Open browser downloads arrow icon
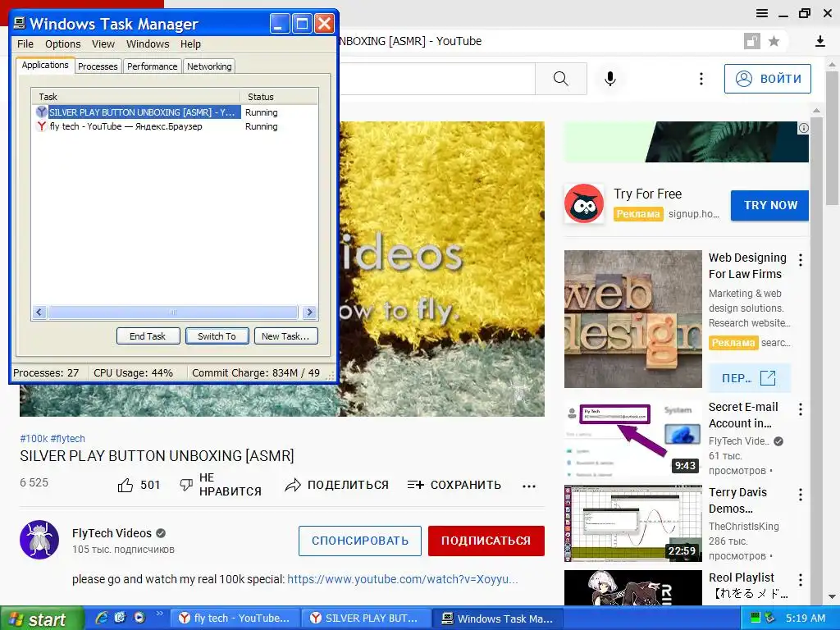 [819, 41]
